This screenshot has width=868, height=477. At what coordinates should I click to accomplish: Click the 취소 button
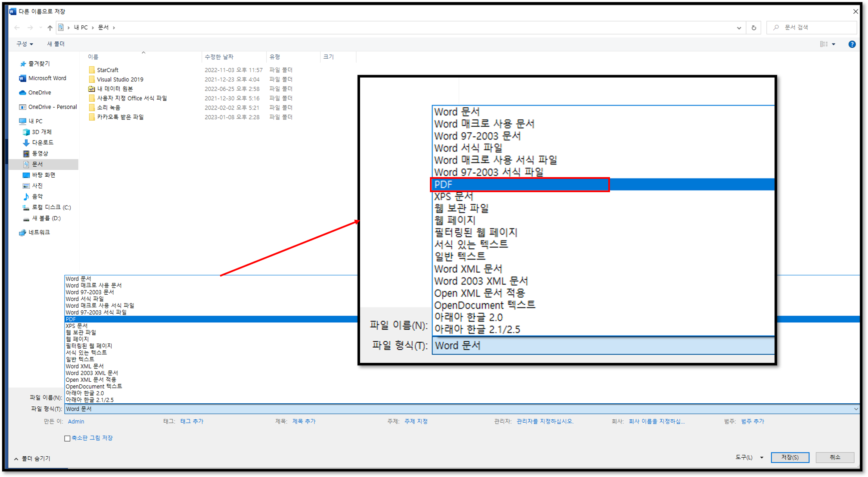click(x=835, y=458)
